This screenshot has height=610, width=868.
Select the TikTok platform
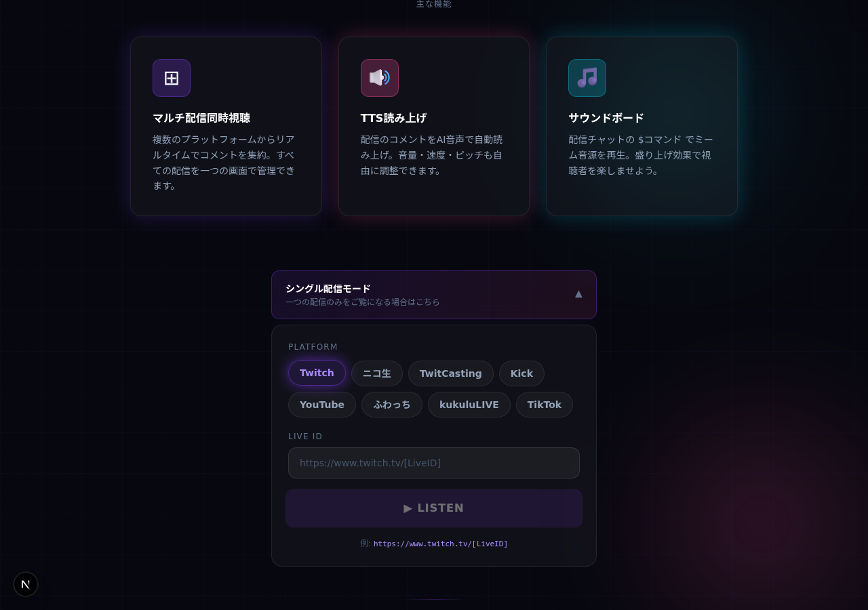pos(545,405)
